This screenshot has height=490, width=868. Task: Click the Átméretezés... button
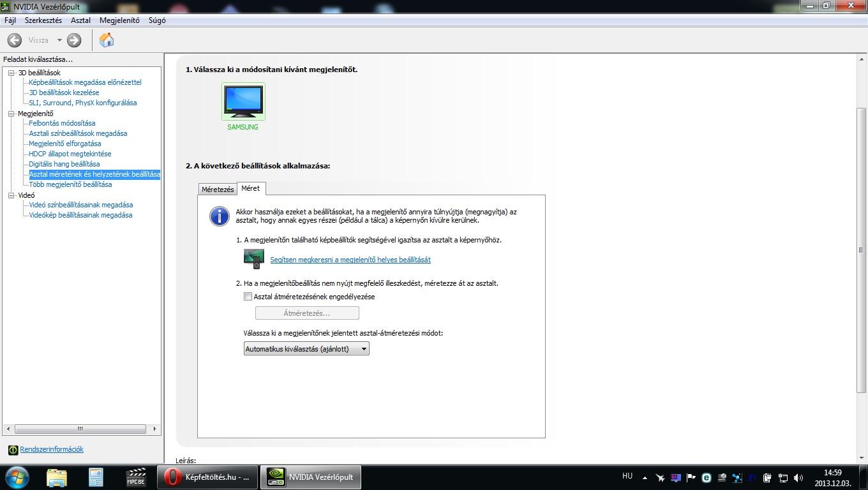(x=307, y=313)
